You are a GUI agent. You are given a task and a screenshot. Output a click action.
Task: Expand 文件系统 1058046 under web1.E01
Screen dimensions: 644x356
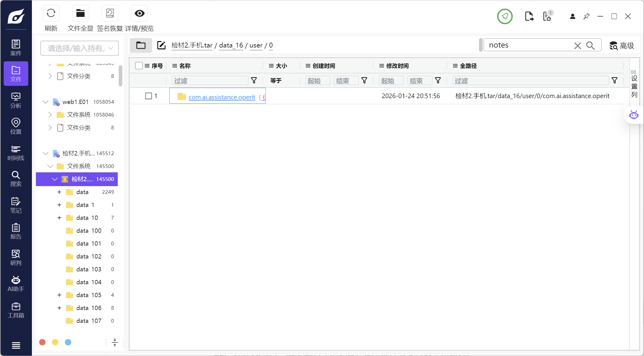pyautogui.click(x=50, y=115)
